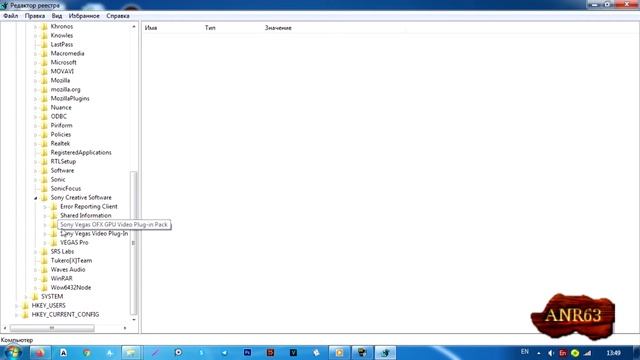Expand the Microsoft key
The width and height of the screenshot is (640, 360).
click(36, 63)
